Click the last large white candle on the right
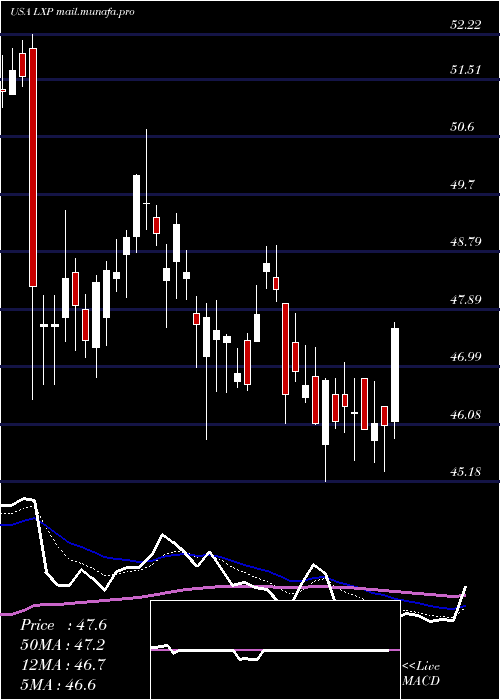The height and width of the screenshot is (700, 500). coord(395,375)
